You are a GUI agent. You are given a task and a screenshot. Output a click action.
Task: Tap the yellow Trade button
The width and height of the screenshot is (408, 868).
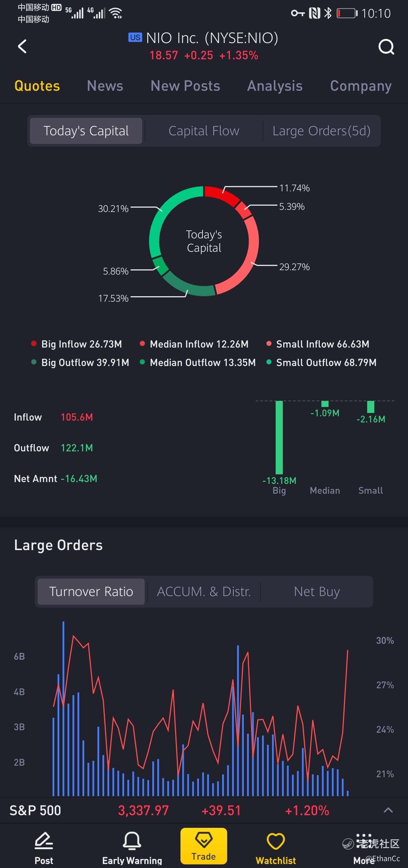[204, 846]
